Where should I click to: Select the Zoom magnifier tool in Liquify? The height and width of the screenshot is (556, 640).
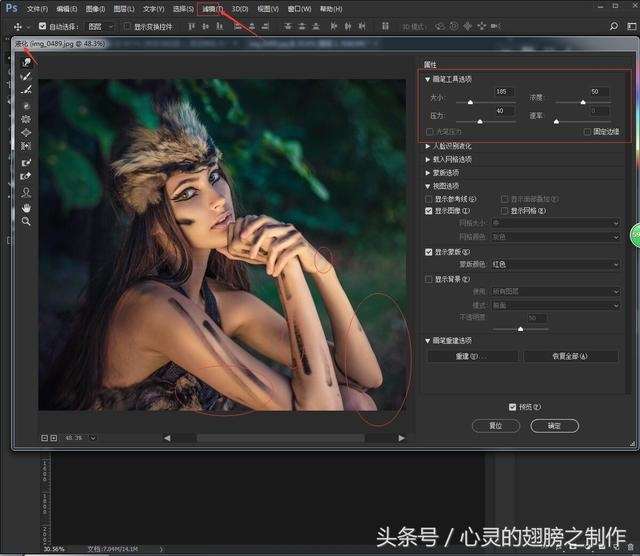[x=26, y=221]
